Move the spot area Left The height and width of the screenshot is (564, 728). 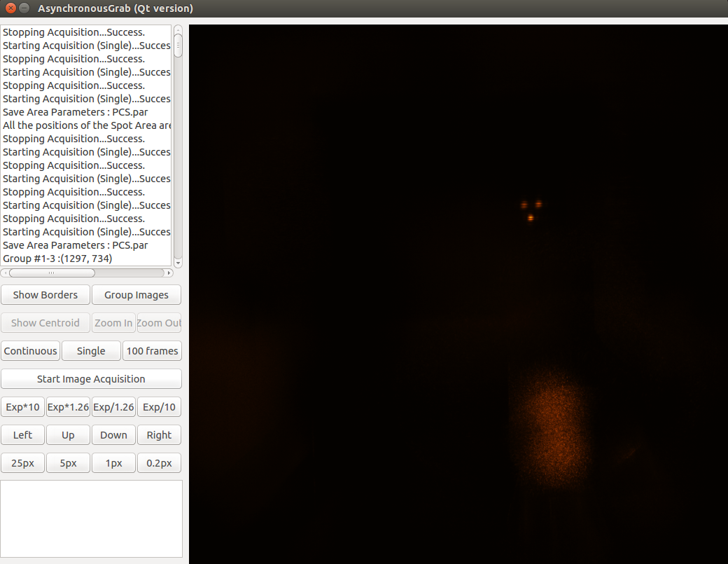tap(22, 435)
